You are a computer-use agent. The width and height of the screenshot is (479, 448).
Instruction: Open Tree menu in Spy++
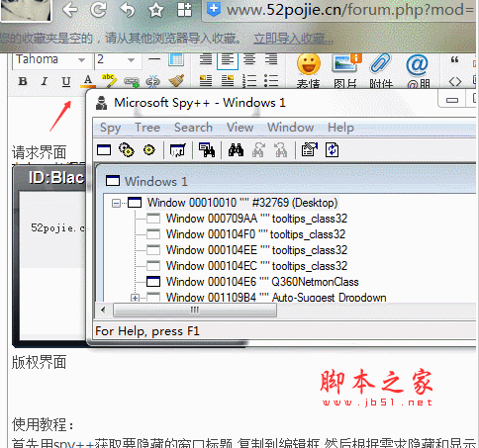(147, 128)
